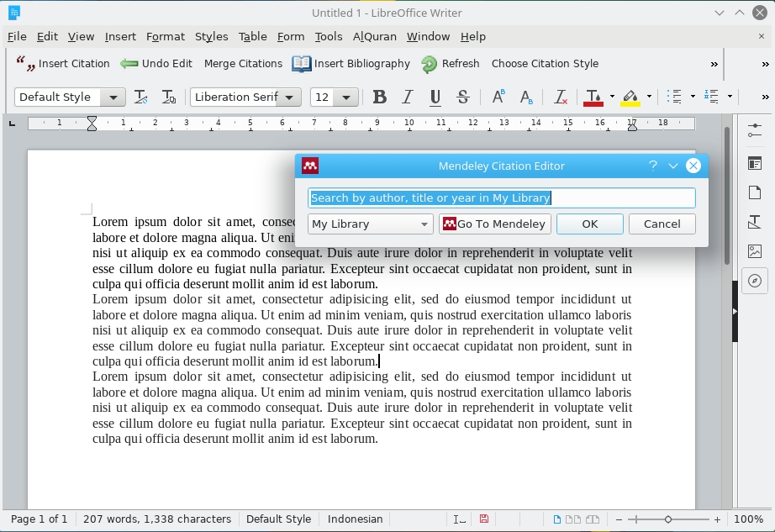
Task: Open the Format menu
Action: 165,36
